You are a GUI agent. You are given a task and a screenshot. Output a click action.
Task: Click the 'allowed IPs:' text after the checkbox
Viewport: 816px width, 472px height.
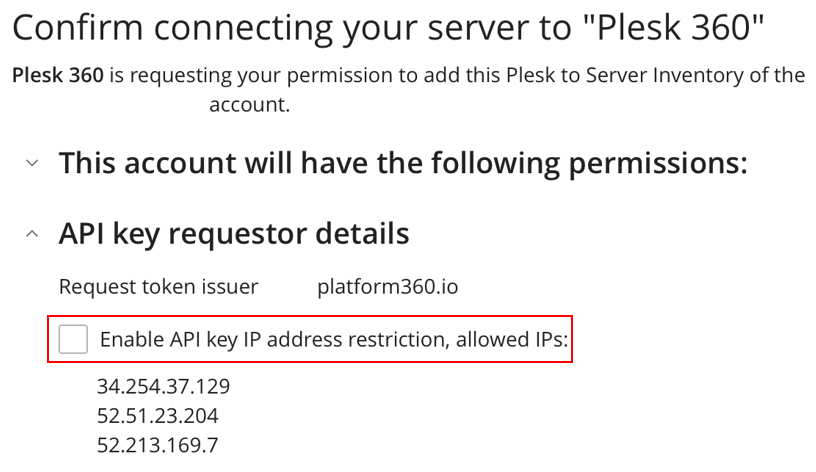click(512, 340)
